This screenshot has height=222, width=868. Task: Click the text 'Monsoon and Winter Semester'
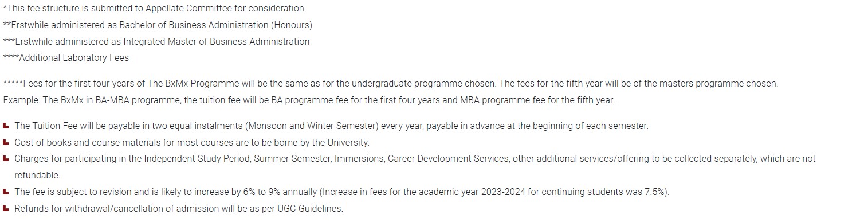point(313,126)
